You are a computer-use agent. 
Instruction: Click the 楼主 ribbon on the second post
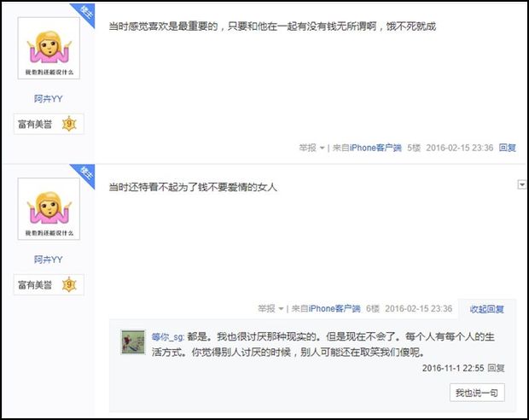click(84, 176)
